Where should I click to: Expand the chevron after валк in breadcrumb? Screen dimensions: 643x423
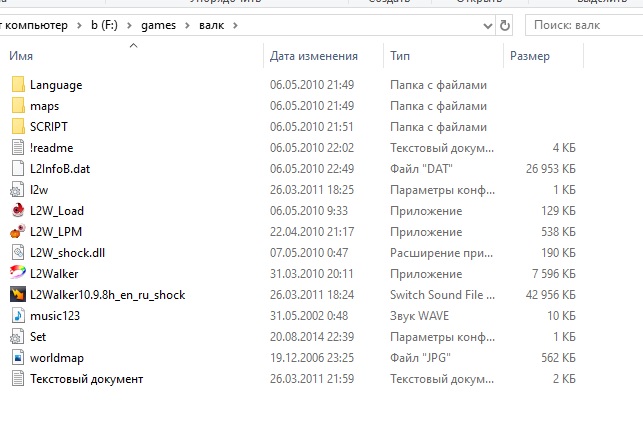pos(235,26)
